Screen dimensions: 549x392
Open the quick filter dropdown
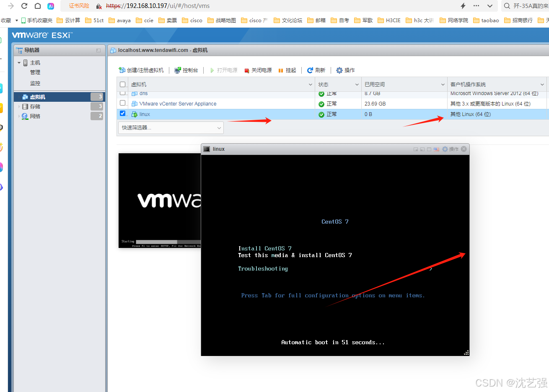tap(171, 128)
